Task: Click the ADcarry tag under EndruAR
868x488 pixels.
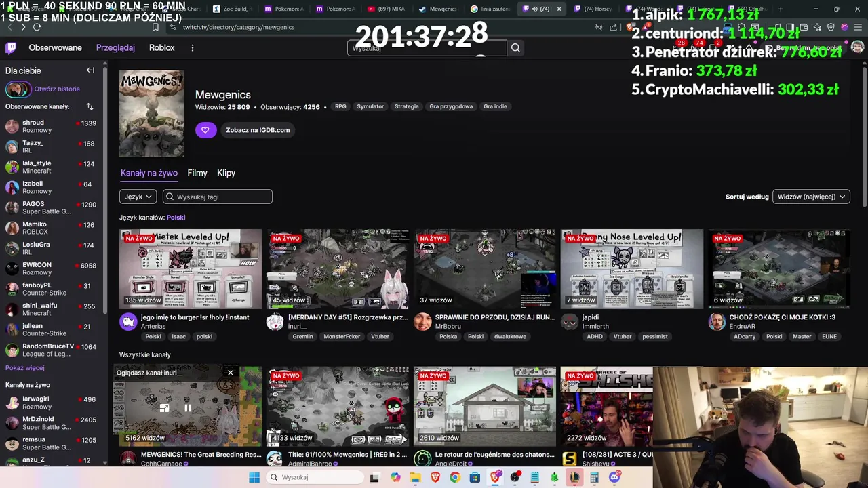Action: coord(745,337)
